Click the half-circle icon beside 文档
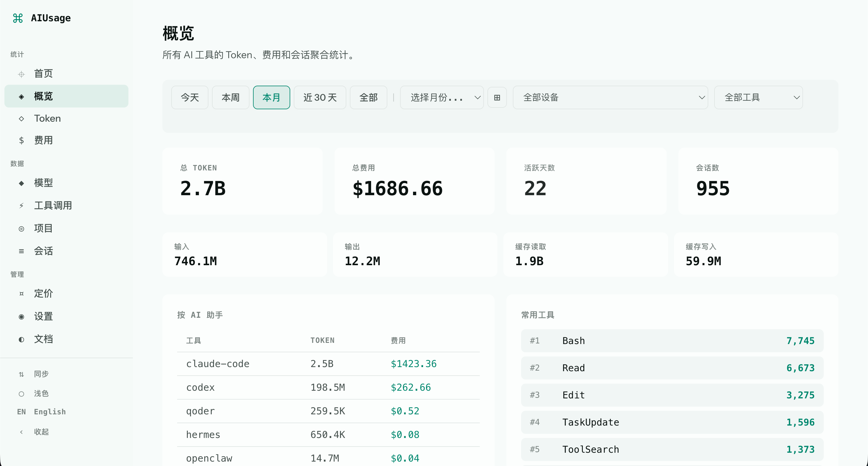868x466 pixels. [21, 340]
